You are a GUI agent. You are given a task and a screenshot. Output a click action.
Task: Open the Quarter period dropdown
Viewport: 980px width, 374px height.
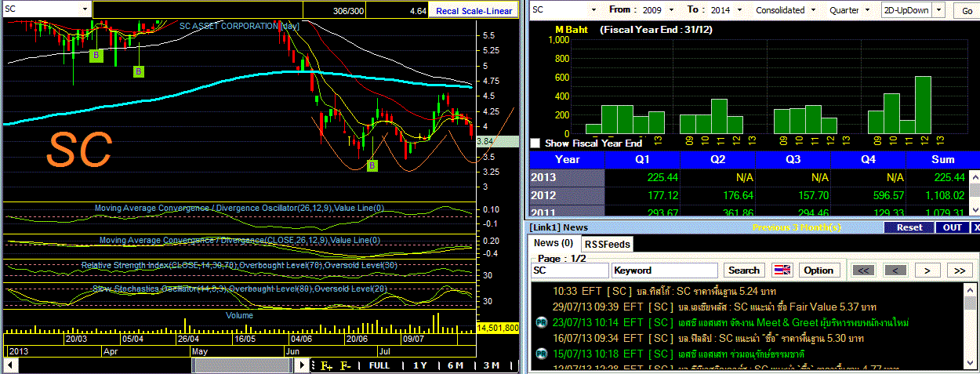[867, 10]
